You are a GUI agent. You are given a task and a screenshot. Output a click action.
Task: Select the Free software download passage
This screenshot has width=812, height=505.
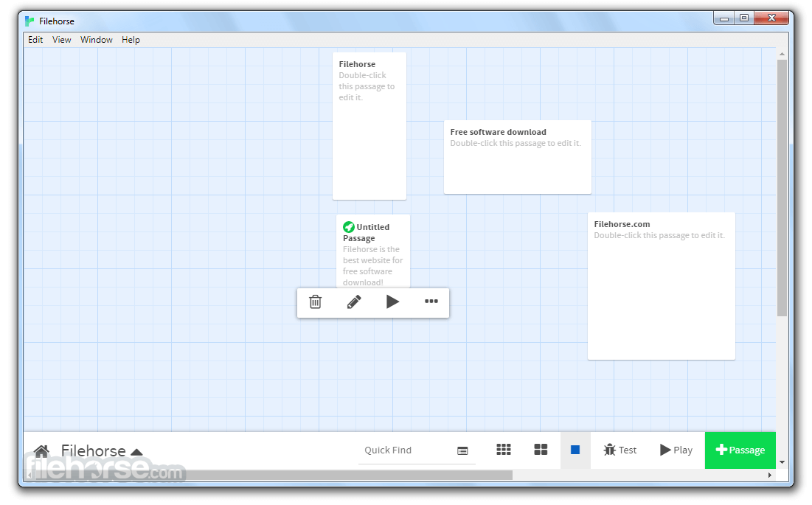tap(517, 157)
